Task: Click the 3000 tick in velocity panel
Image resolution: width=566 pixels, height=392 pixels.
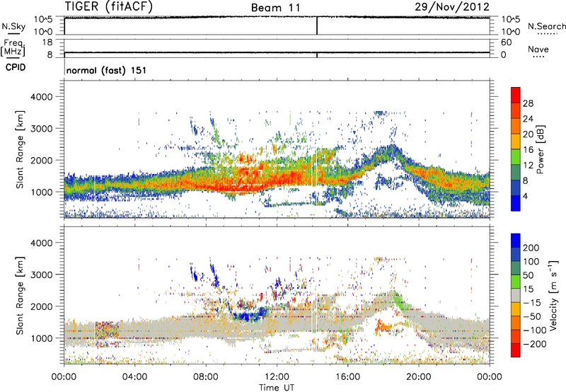Action: 41,275
